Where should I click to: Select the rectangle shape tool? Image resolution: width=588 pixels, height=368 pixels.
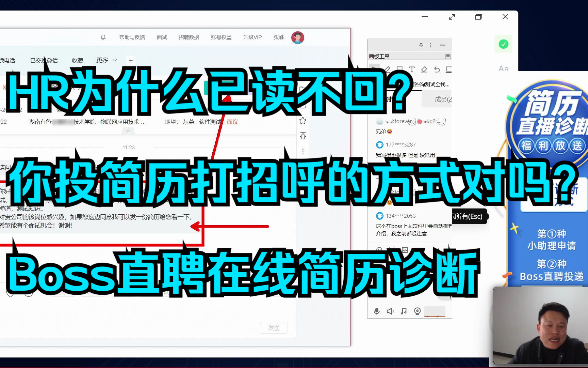[399, 70]
